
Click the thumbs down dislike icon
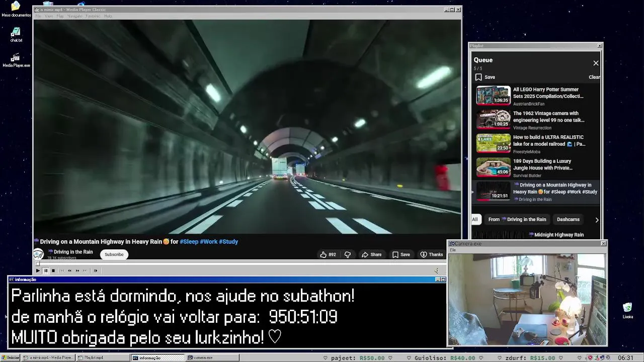347,254
